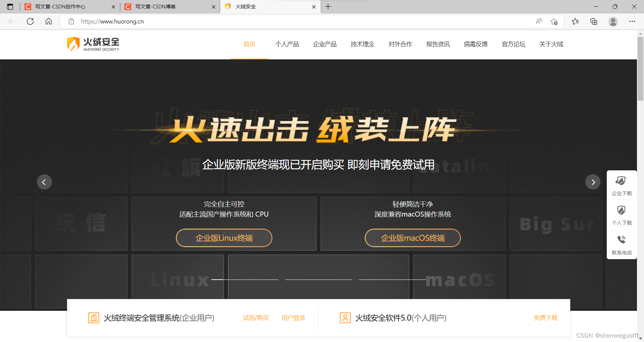This screenshot has height=342, width=644.
Task: Go to previous banner slide arrow
Action: [x=44, y=182]
